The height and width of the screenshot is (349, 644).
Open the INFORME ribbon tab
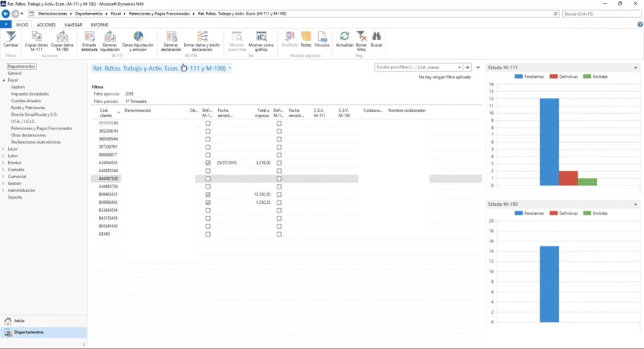point(99,25)
